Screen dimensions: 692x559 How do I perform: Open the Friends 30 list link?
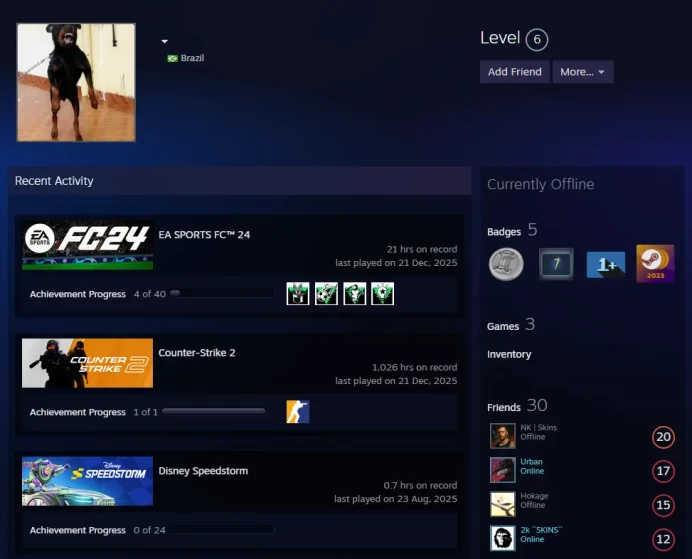pyautogui.click(x=517, y=406)
